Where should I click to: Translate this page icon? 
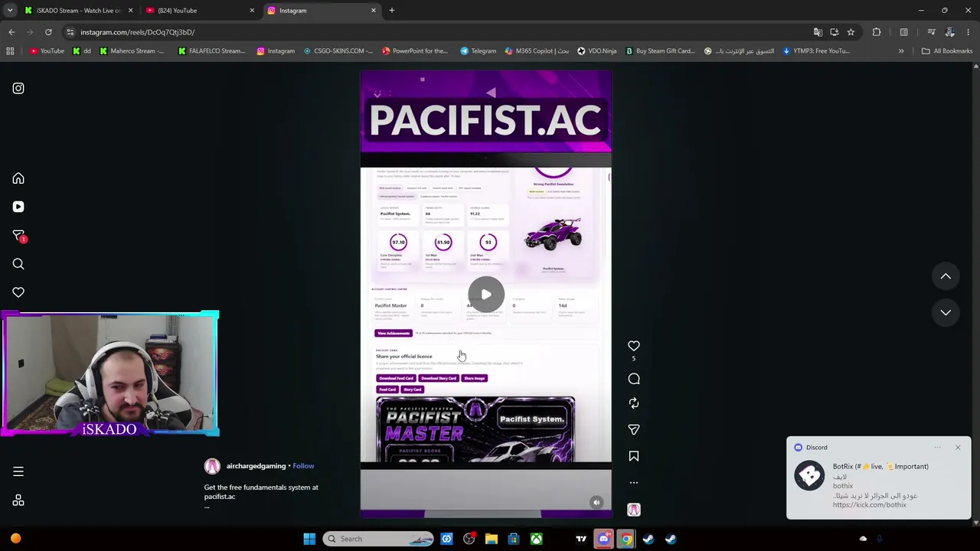[x=818, y=32]
